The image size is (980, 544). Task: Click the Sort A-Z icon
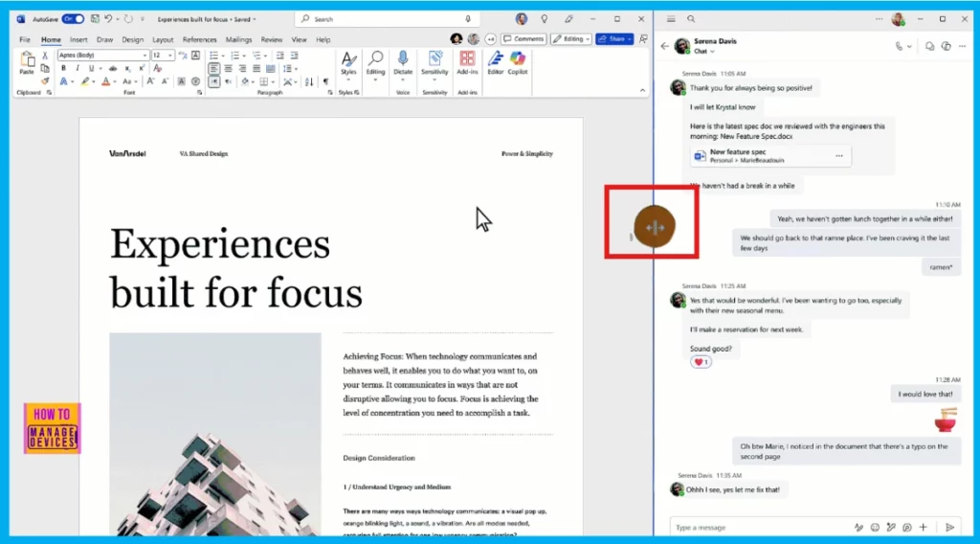(309, 82)
